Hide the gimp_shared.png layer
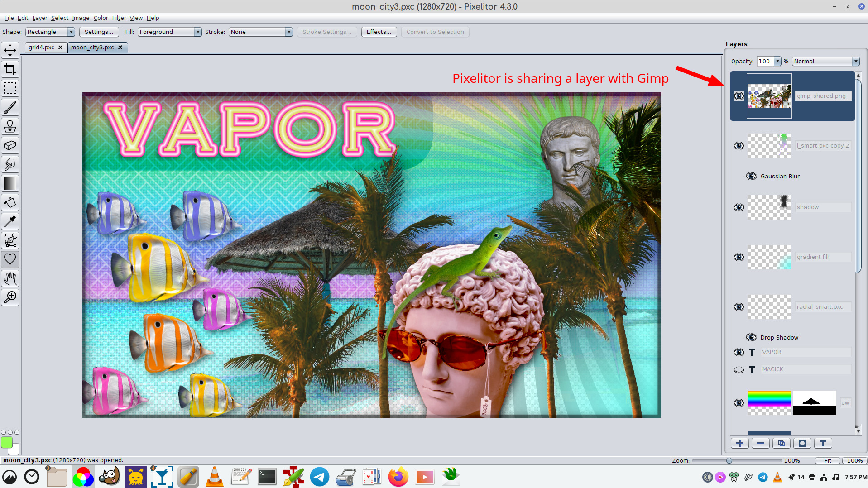868x488 pixels. [739, 96]
